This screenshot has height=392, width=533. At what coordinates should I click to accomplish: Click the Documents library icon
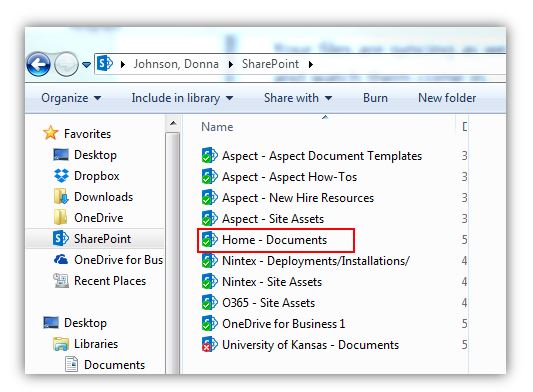click(x=71, y=364)
